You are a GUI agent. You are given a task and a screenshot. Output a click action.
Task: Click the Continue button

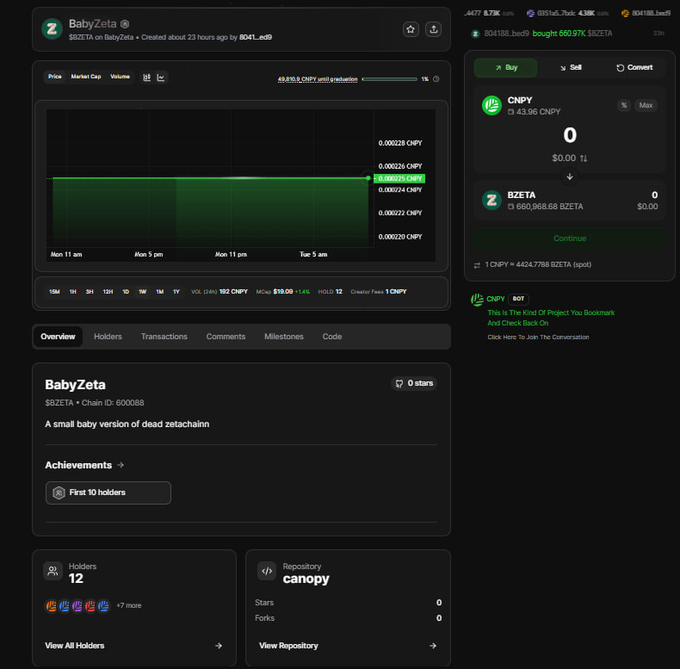(x=569, y=238)
